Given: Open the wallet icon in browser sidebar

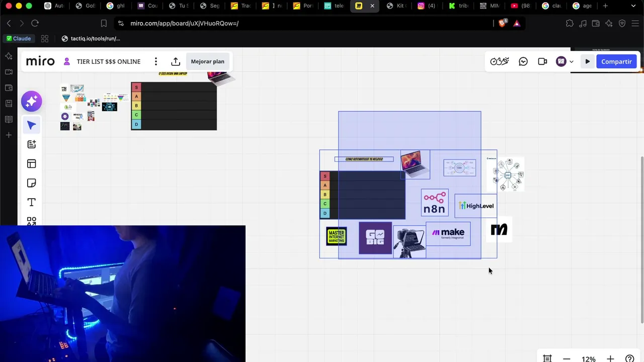Looking at the screenshot, I should pos(9,88).
